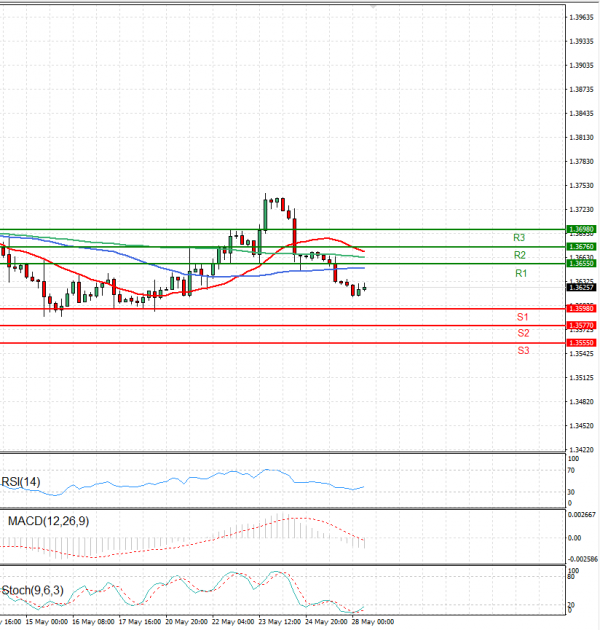
Task: Click the 15 May 00:00 time label
Action: click(47, 622)
